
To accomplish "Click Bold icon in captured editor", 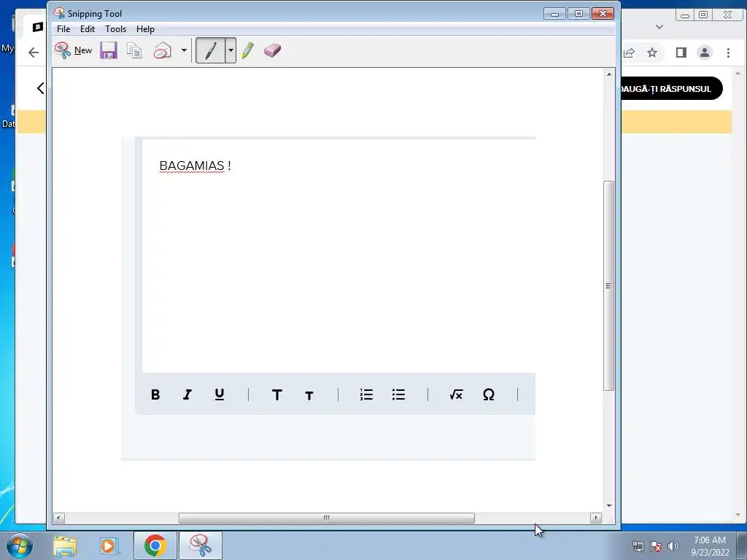I will [155, 394].
